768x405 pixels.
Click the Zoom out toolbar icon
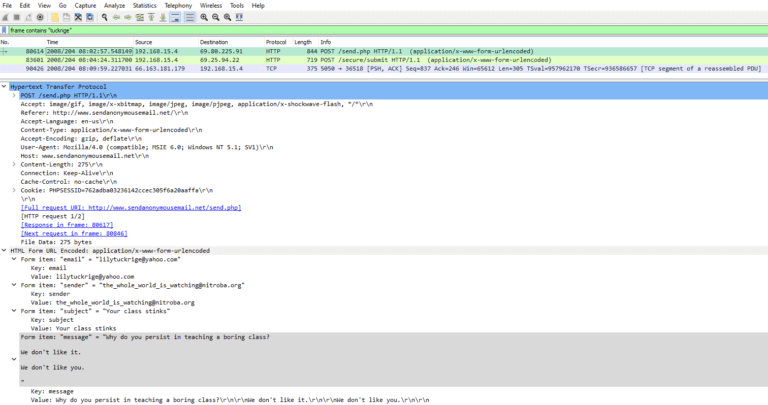tap(216, 17)
